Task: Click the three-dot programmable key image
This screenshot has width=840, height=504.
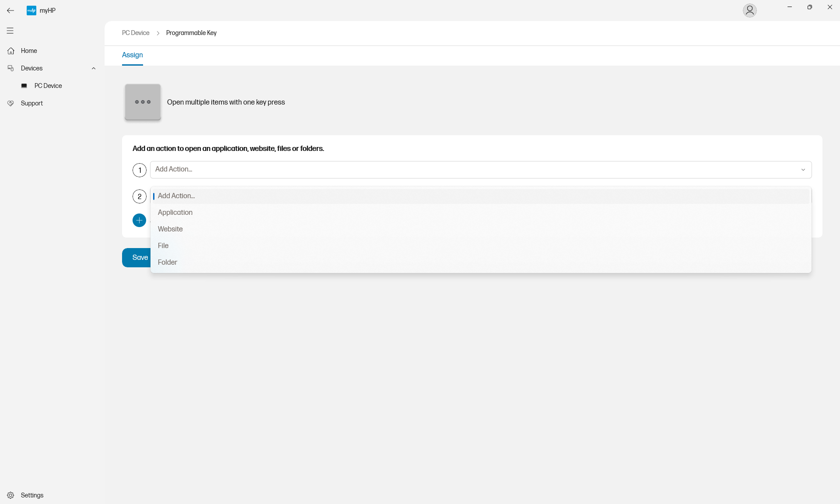Action: (143, 102)
